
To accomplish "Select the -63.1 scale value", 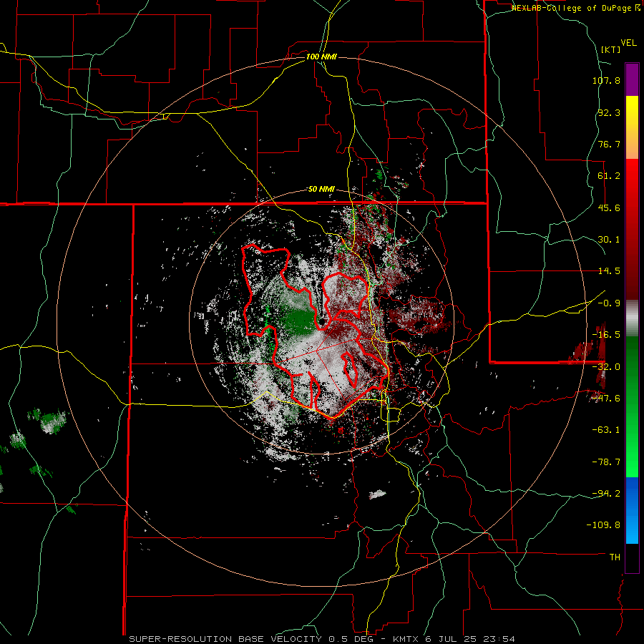I will tap(606, 430).
